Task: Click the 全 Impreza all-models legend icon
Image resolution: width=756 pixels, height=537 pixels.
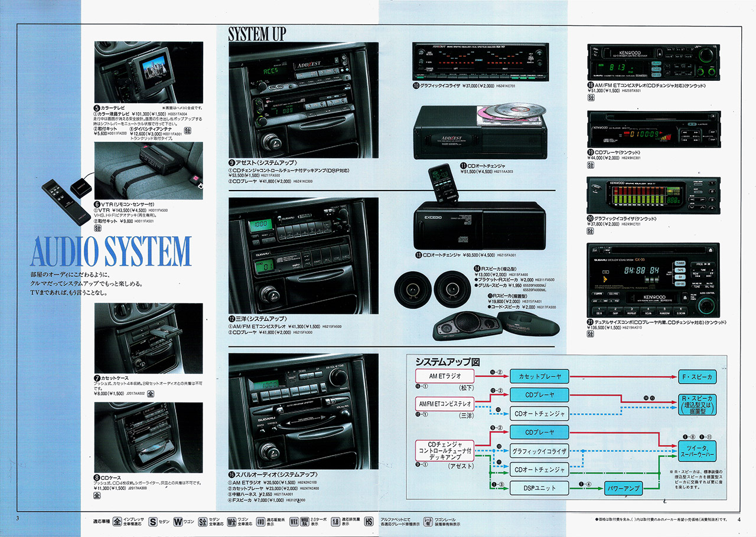Action: tap(117, 522)
